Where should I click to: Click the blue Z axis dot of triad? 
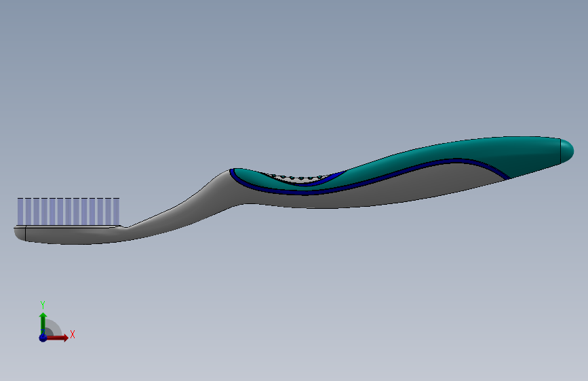[x=43, y=338]
